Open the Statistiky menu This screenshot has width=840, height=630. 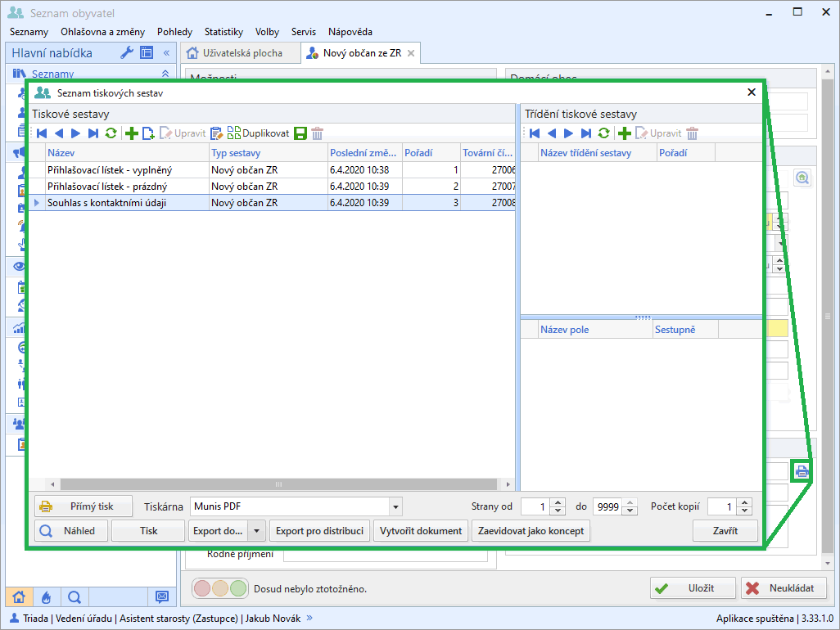point(224,32)
